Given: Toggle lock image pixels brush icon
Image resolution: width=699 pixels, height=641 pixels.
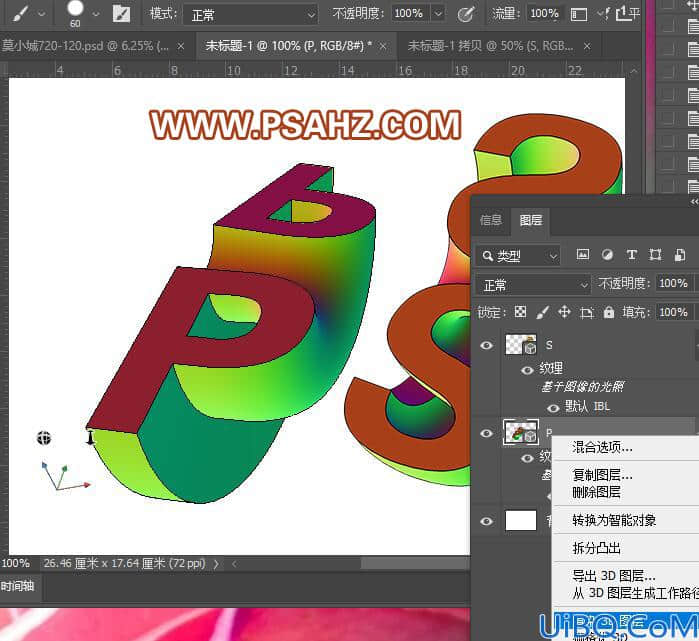Looking at the screenshot, I should pos(542,312).
